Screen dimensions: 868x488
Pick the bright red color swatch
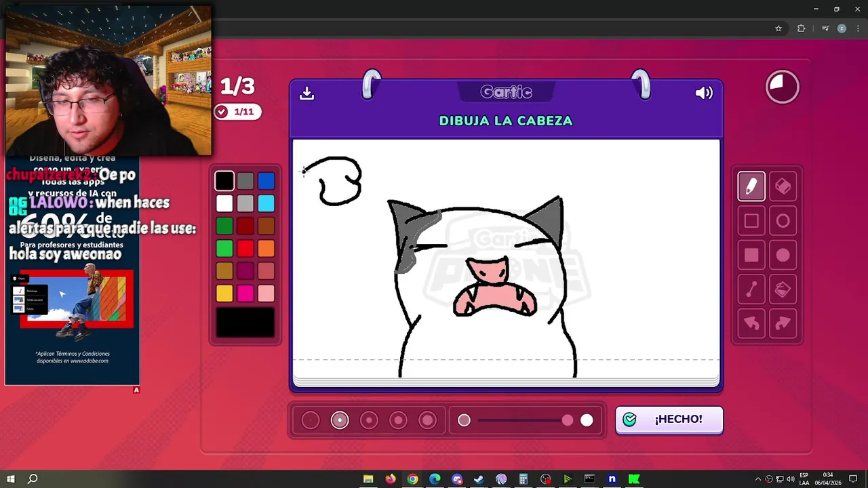pyautogui.click(x=245, y=248)
